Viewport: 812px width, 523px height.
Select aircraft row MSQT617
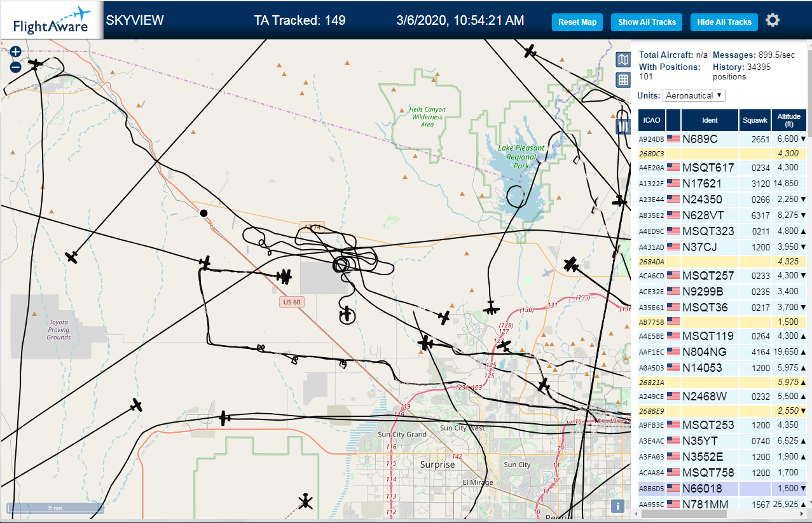coord(722,168)
